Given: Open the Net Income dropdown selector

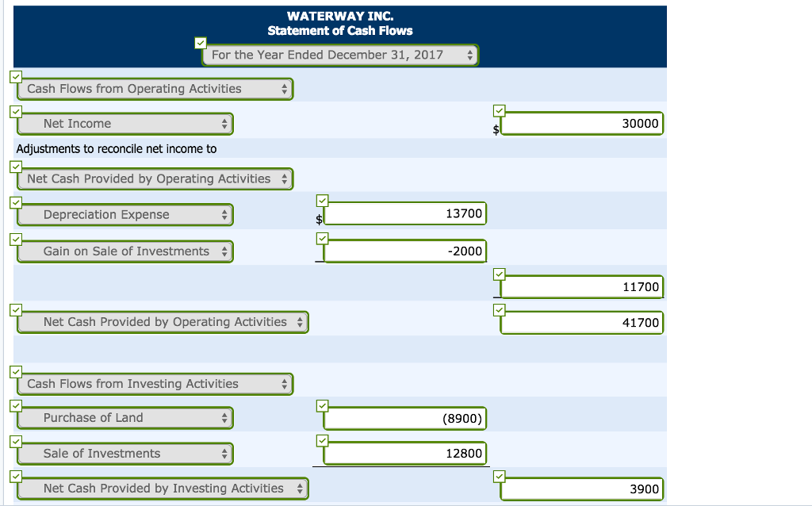Looking at the screenshot, I should click(124, 124).
